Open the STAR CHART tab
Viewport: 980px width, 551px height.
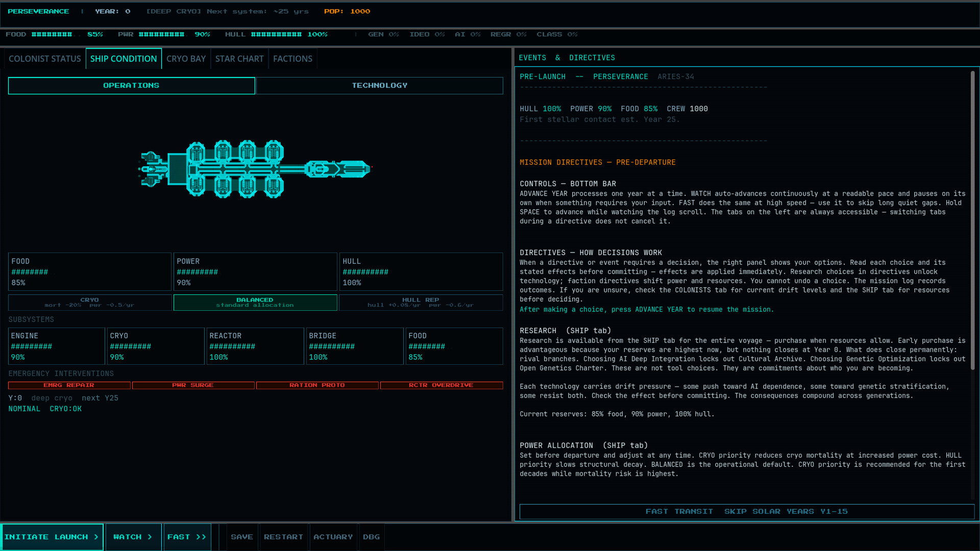click(239, 58)
